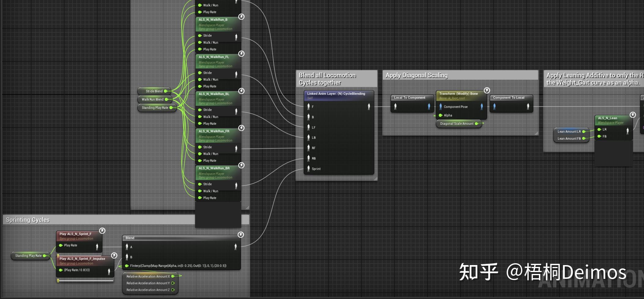Select the Stride Blend variable node

(154, 91)
